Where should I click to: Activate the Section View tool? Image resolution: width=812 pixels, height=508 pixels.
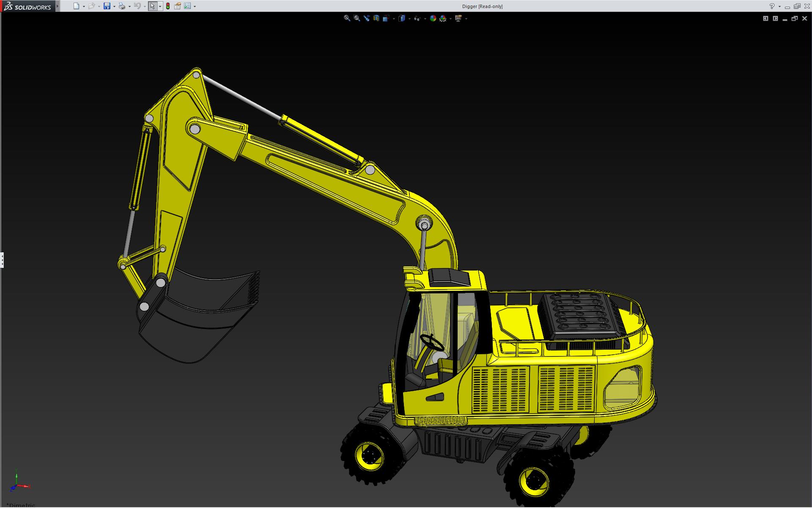(376, 18)
